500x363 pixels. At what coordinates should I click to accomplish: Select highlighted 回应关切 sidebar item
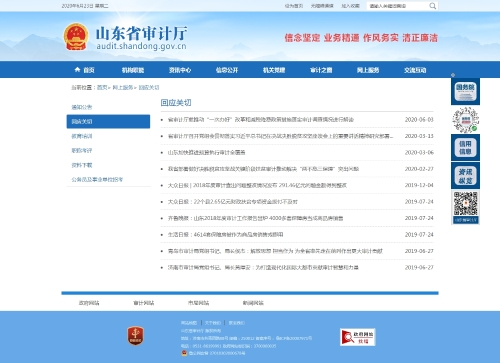108,121
